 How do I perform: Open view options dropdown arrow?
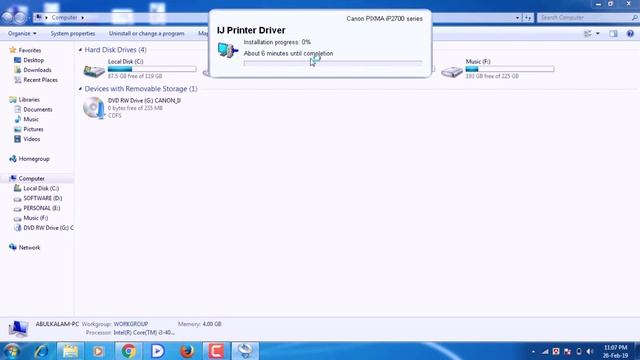coord(598,33)
